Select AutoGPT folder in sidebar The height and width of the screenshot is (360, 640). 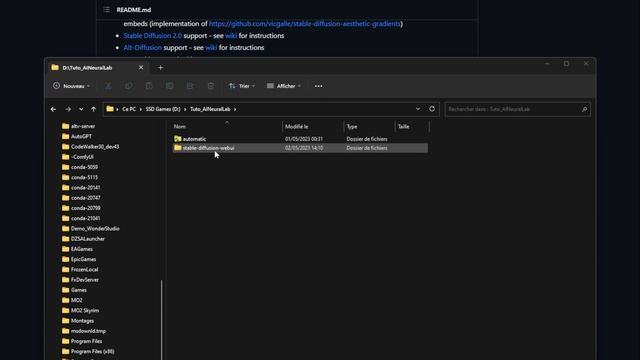[x=81, y=136]
